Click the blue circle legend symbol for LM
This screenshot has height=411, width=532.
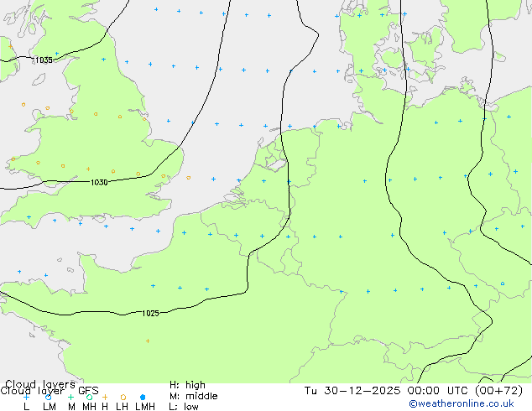48,397
